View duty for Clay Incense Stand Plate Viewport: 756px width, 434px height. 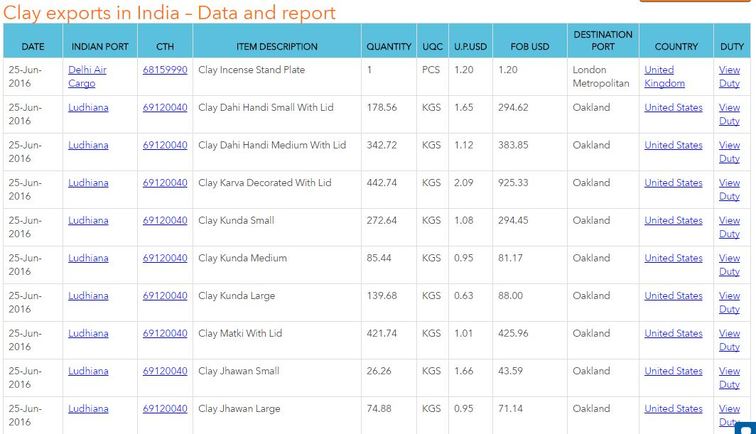point(729,77)
